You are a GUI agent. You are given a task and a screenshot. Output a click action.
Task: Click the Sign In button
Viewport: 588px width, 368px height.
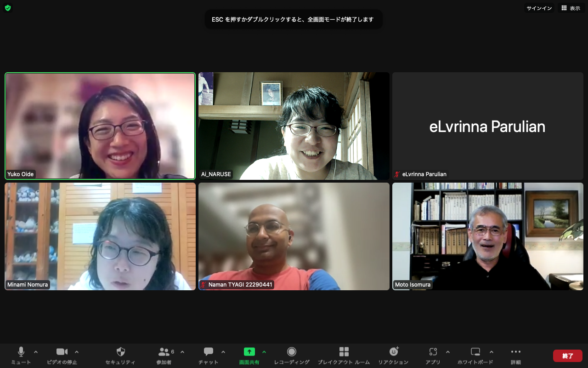539,8
